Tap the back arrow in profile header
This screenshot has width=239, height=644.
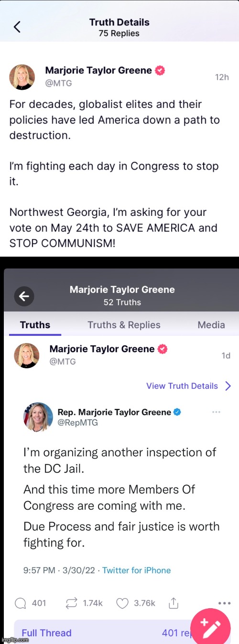click(x=23, y=297)
